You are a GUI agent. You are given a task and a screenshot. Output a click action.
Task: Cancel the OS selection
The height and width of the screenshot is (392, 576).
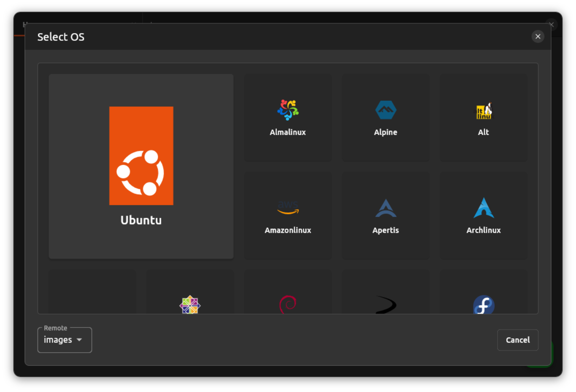(x=518, y=340)
